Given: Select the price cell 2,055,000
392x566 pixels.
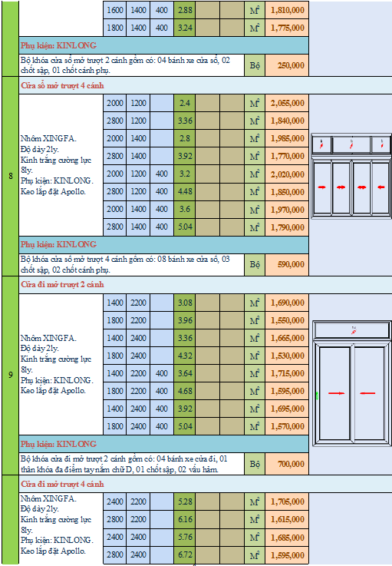Looking at the screenshot, I should click(x=287, y=103).
